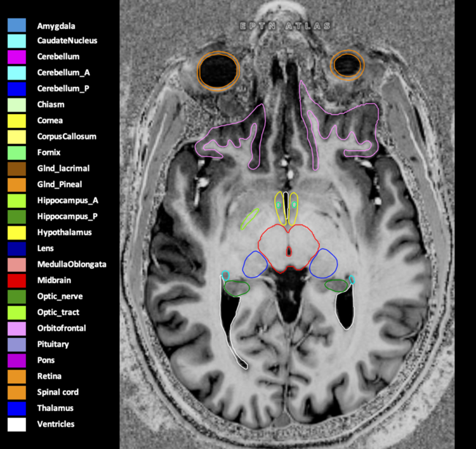Select the Spinal cord label
The height and width of the screenshot is (449, 476).
pos(58,393)
